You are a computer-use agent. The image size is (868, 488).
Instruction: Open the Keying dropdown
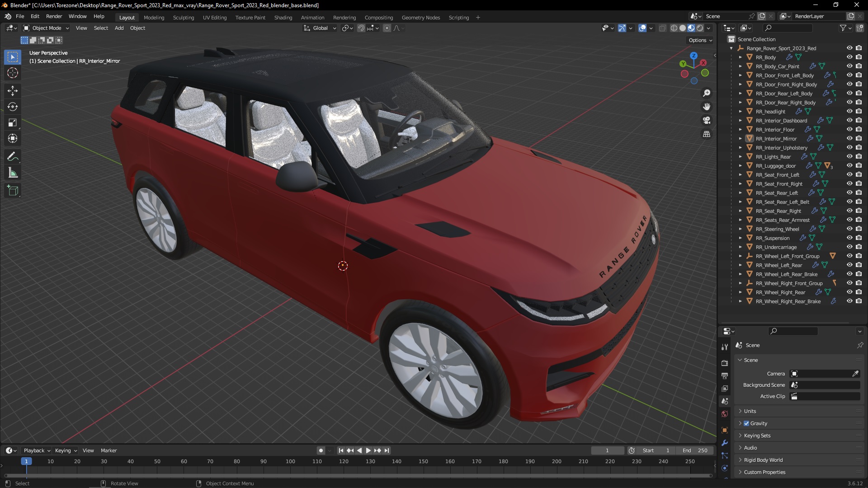[66, 450]
